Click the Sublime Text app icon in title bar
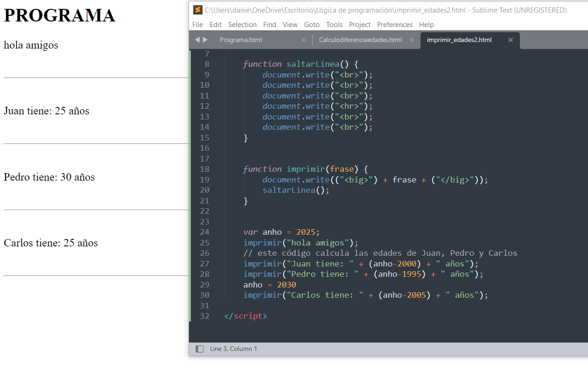 [x=198, y=10]
